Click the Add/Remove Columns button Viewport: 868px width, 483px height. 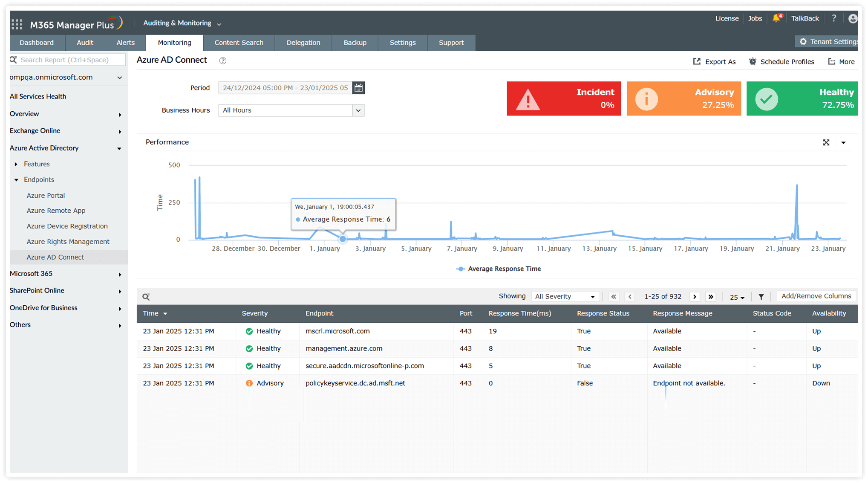816,295
